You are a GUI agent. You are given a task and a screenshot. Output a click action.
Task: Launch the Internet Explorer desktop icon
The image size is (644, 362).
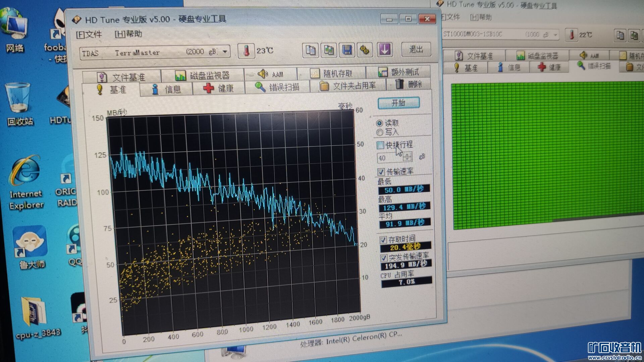[x=26, y=183]
